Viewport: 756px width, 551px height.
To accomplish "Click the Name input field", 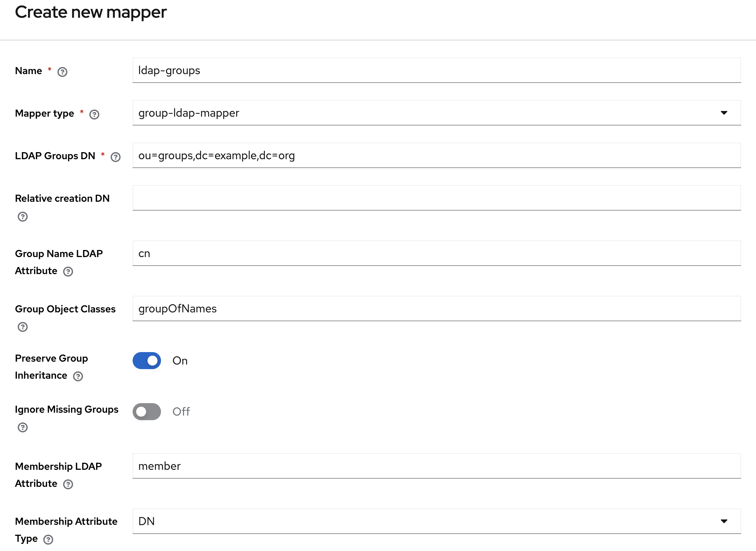I will point(436,70).
